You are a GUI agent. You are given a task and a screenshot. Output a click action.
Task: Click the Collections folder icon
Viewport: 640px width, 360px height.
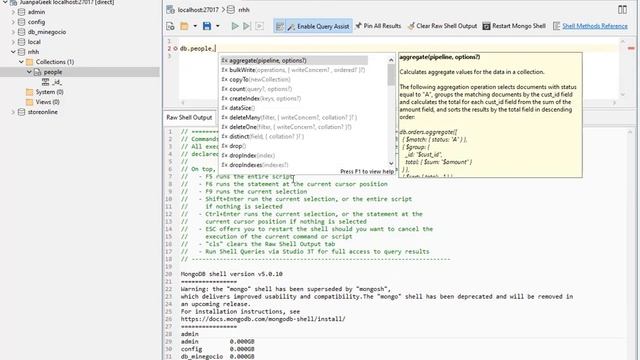click(29, 62)
